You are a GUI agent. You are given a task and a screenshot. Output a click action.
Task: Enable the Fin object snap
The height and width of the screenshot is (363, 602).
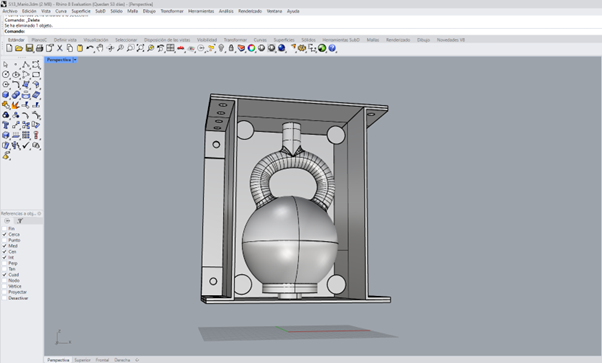point(5,229)
